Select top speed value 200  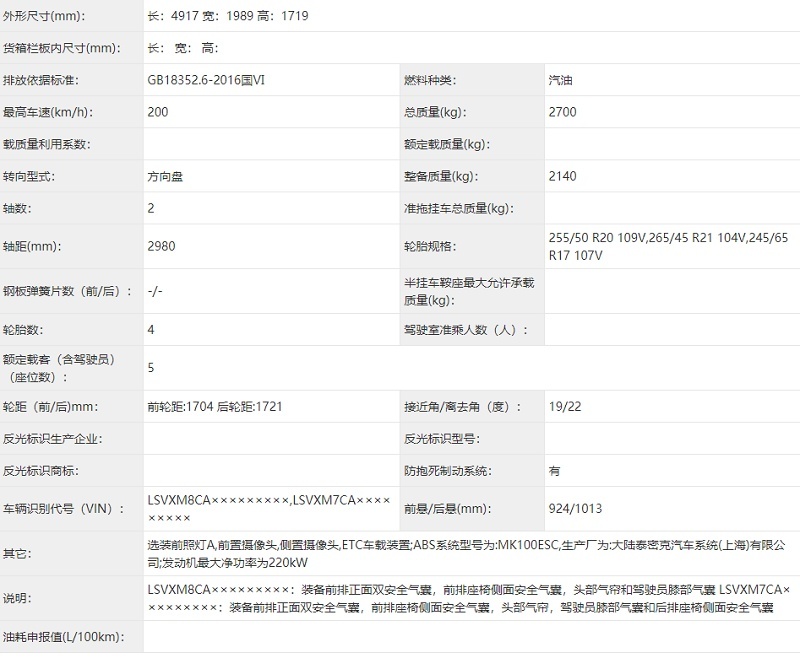(158, 112)
